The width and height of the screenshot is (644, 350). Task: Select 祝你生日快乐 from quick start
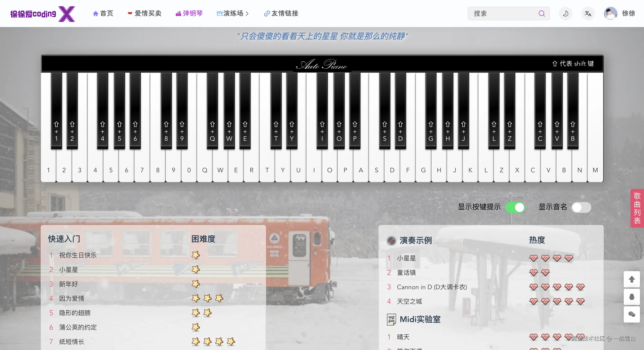coord(78,255)
